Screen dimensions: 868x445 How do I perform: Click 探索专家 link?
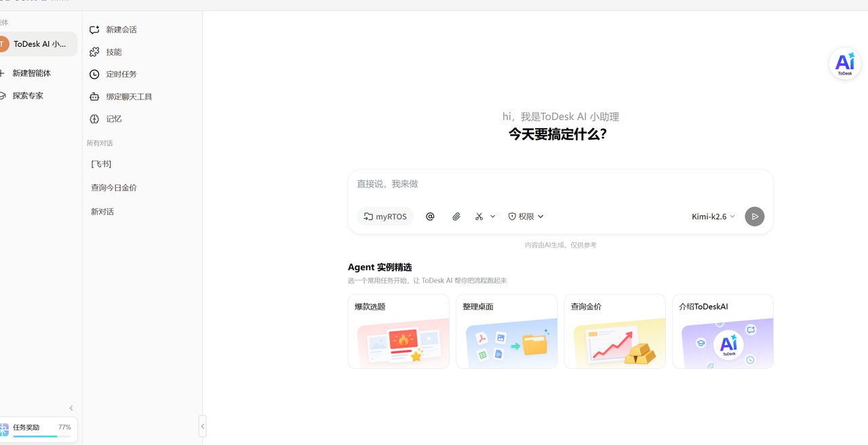28,96
